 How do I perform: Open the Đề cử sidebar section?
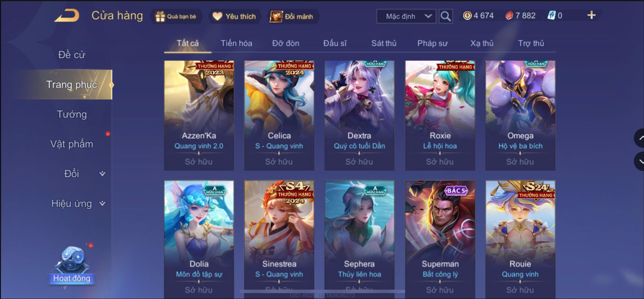point(72,55)
